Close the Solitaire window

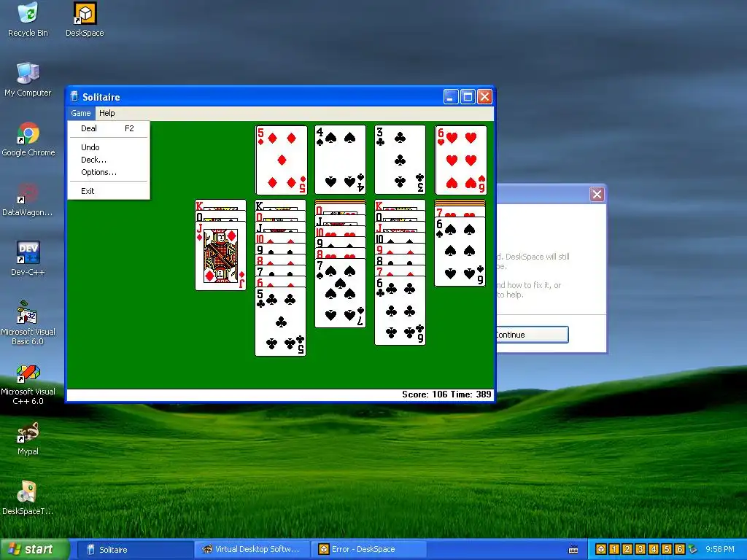pos(484,97)
